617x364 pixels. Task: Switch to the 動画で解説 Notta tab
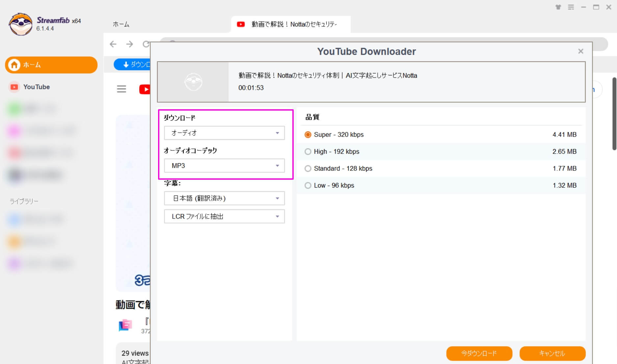[291, 24]
